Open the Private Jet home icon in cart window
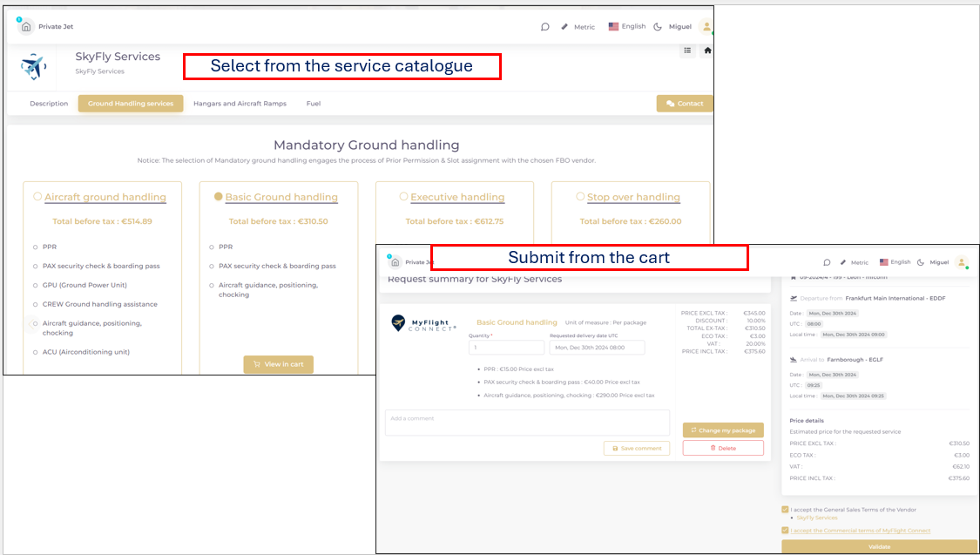 (x=395, y=262)
